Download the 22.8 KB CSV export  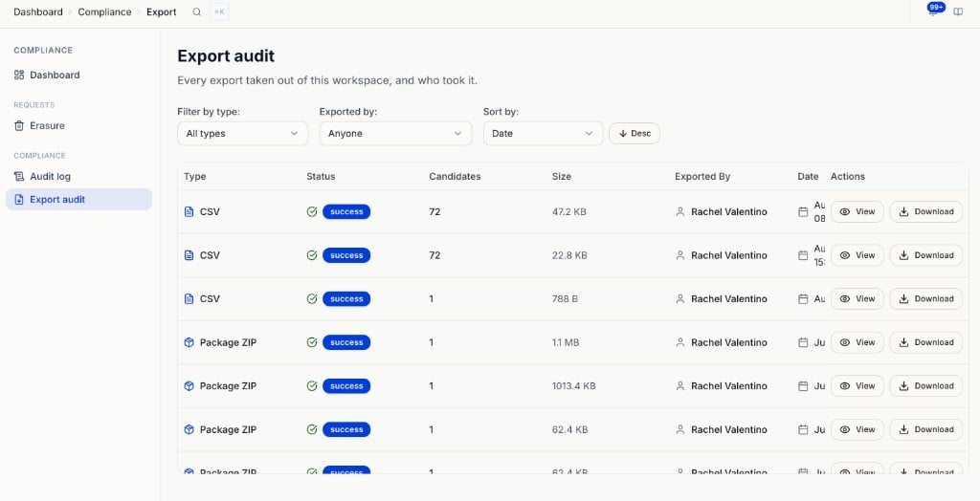click(x=926, y=255)
